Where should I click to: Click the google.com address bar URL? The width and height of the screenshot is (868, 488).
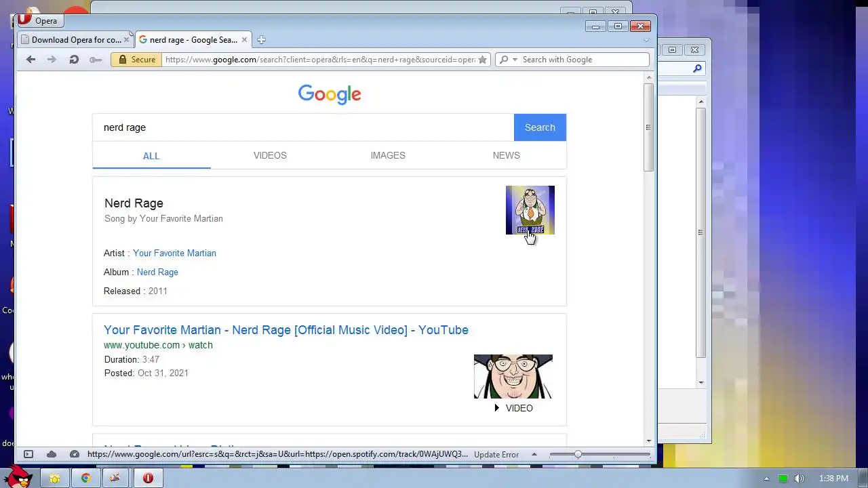[320, 60]
